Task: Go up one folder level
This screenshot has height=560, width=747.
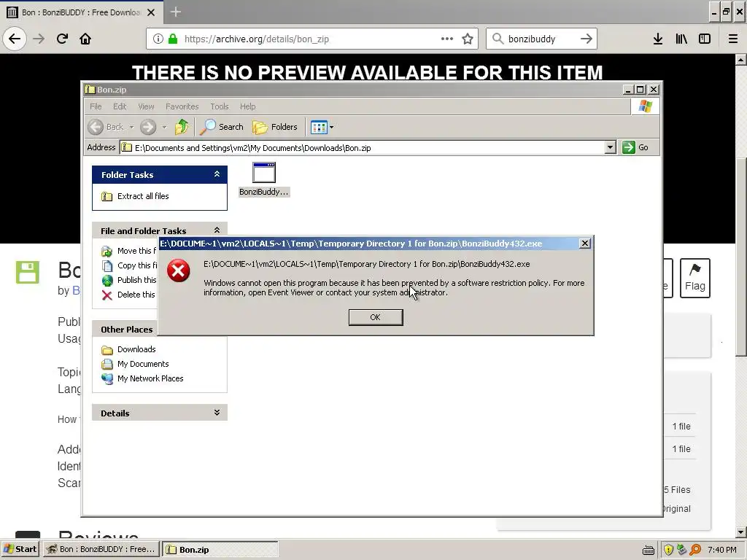Action: coord(182,127)
